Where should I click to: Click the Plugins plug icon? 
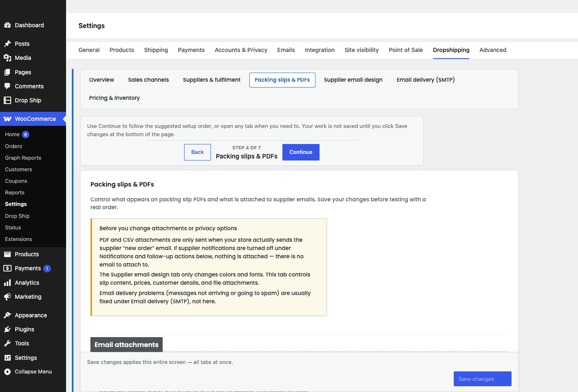pos(7,329)
